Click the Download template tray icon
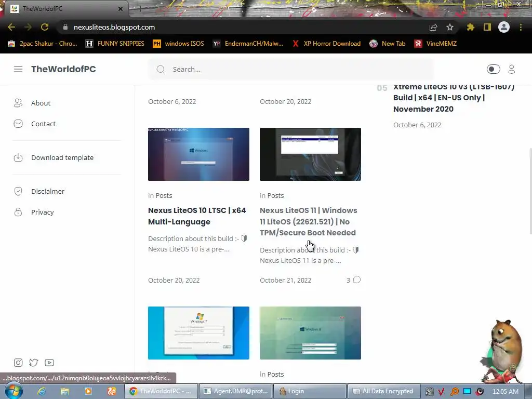532x399 pixels. click(x=18, y=157)
